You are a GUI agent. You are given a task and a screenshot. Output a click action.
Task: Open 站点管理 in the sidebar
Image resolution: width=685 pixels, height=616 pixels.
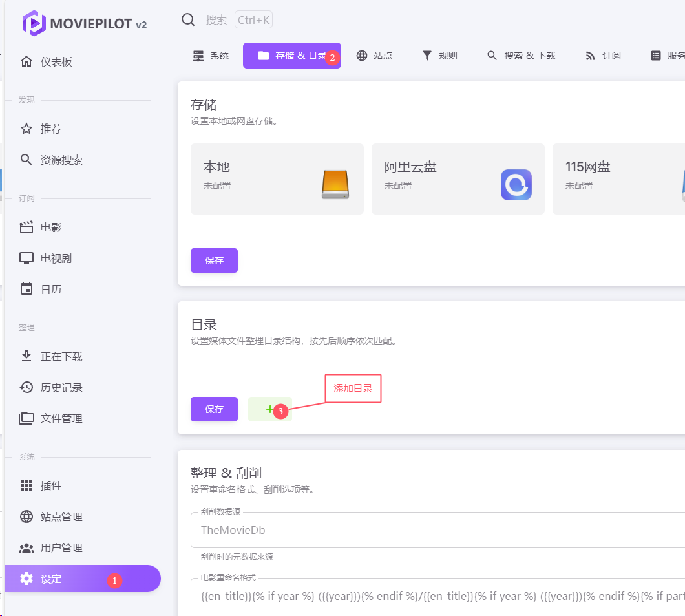[x=83, y=517]
